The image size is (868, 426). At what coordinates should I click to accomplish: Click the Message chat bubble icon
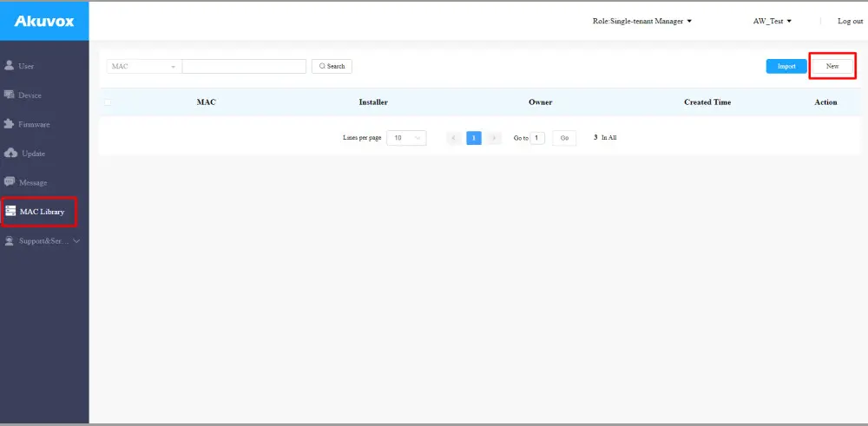tap(10, 181)
